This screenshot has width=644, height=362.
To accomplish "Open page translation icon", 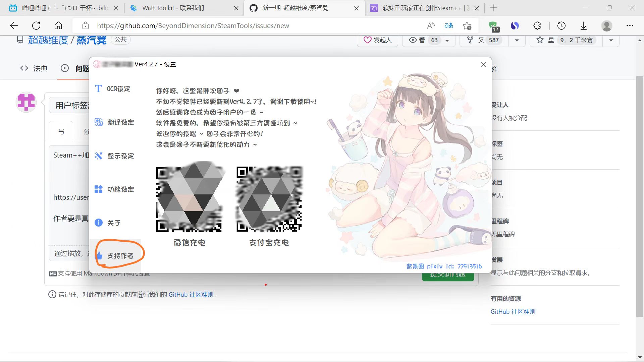I will point(449,25).
